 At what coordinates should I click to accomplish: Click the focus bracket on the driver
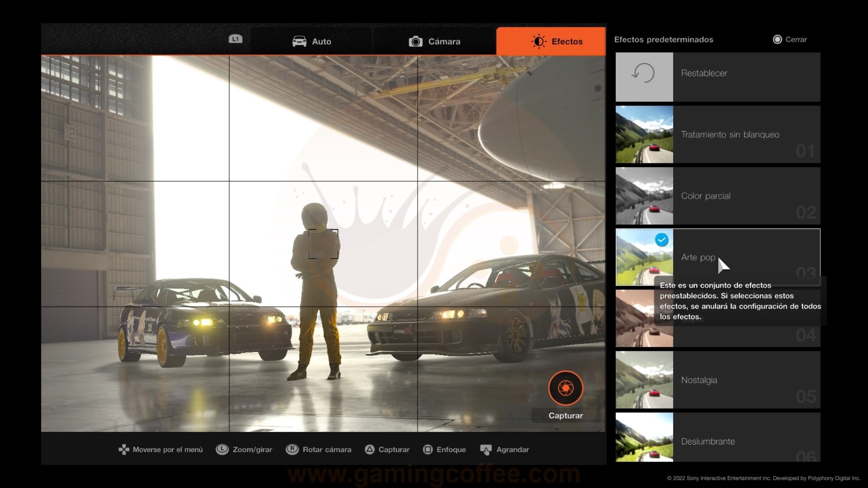point(323,244)
